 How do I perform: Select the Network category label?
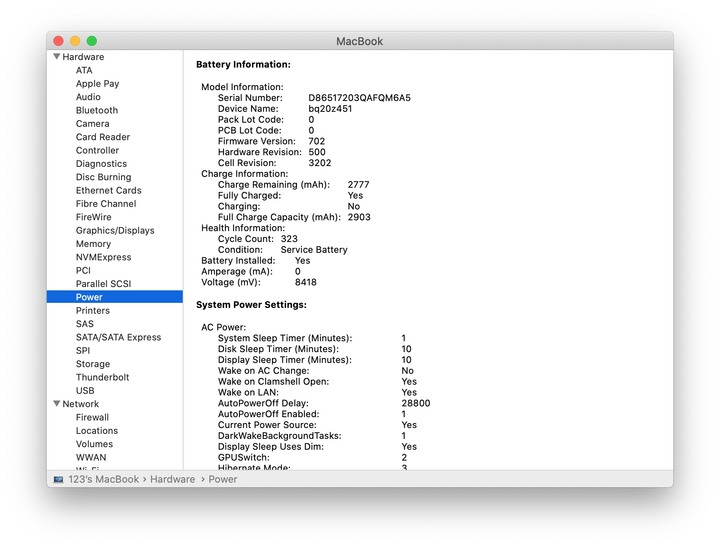(x=80, y=403)
